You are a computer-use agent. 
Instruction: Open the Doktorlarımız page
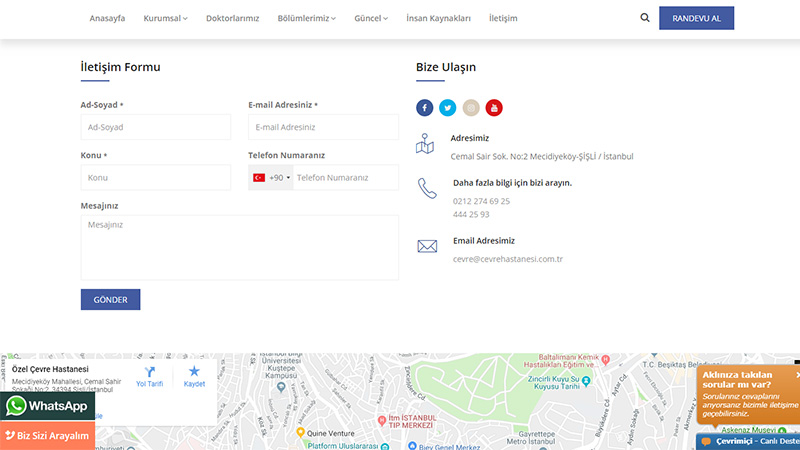pos(233,18)
